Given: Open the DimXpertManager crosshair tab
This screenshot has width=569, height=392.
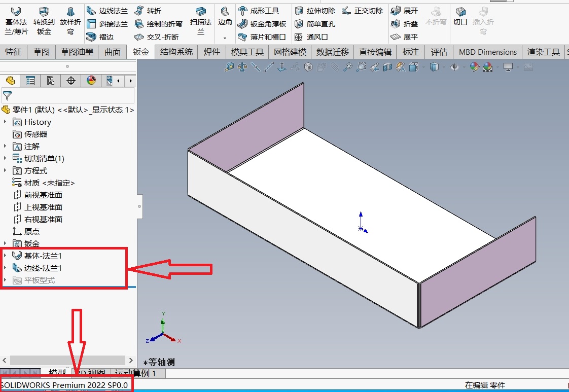Looking at the screenshot, I should (71, 81).
